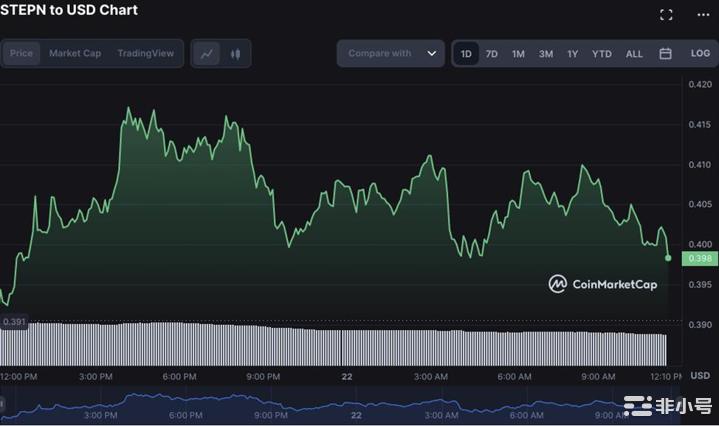Screen dimensions: 719x426
Task: Toggle LOG scale on the chart
Action: [x=700, y=54]
